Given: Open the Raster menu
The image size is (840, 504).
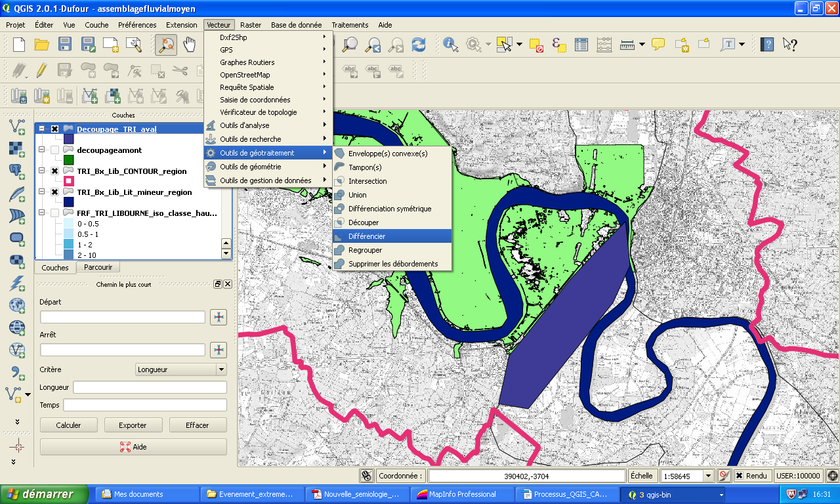Looking at the screenshot, I should pyautogui.click(x=251, y=25).
